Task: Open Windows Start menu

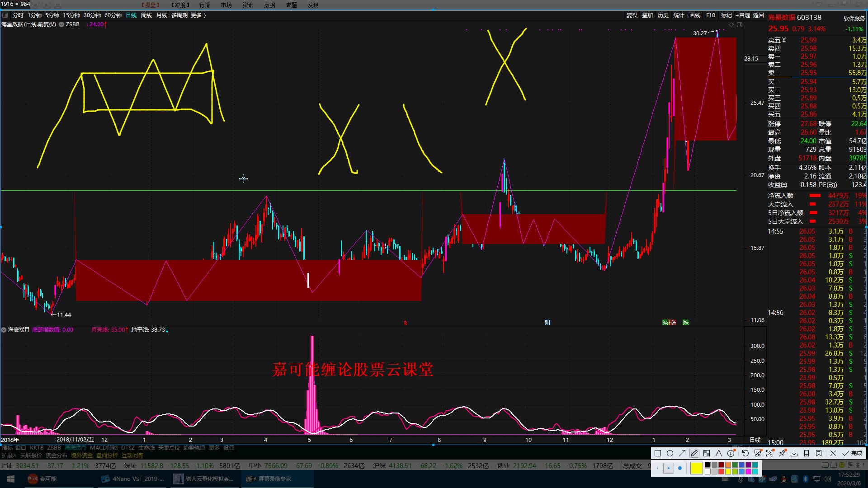Action: tap(11, 479)
